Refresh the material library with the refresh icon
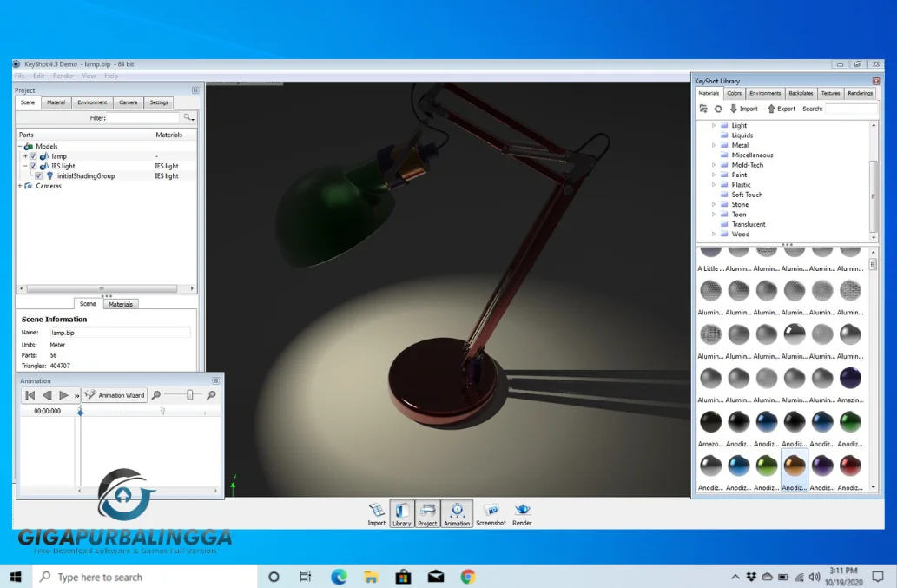Screen dimensions: 897x588 pos(718,109)
